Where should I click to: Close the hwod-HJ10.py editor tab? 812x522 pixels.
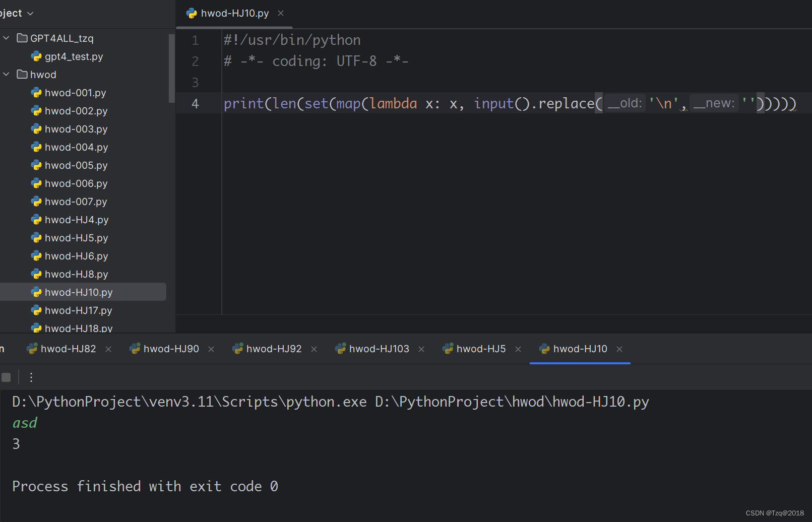click(x=281, y=13)
